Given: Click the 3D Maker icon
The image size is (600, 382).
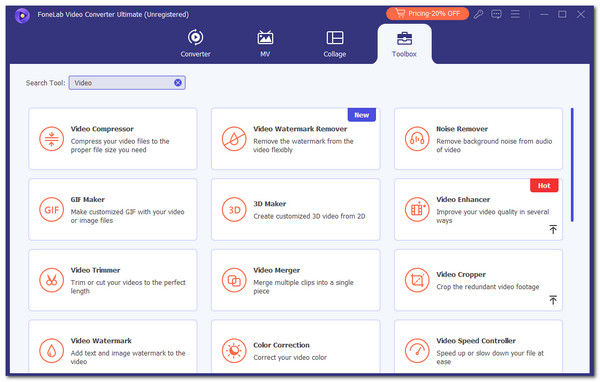Looking at the screenshot, I should [x=234, y=210].
